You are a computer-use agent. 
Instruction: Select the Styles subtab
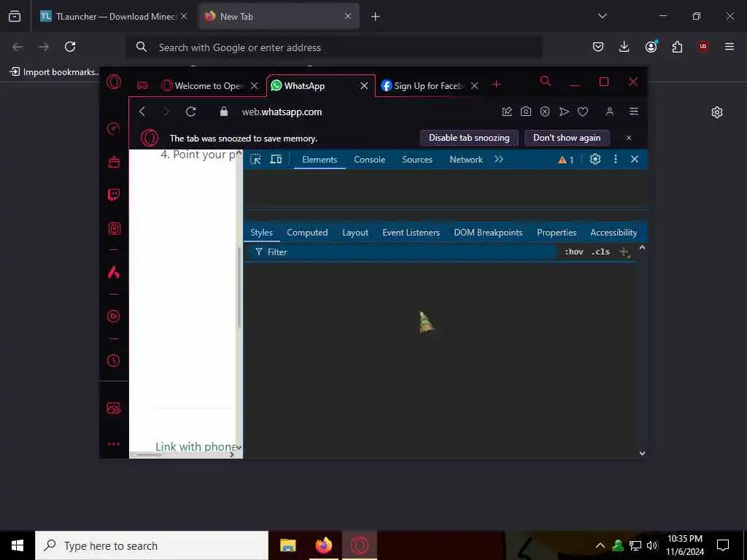click(262, 233)
